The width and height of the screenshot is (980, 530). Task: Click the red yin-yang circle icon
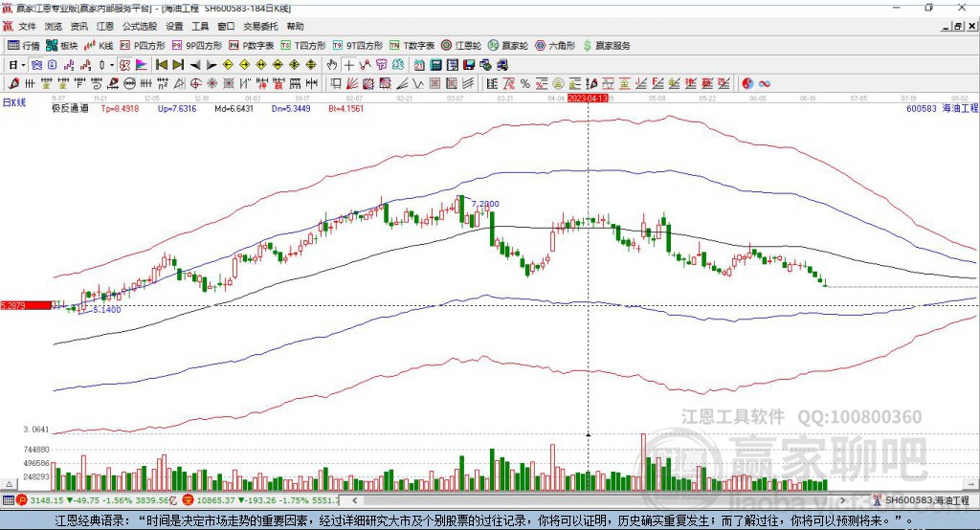pyautogui.click(x=747, y=84)
